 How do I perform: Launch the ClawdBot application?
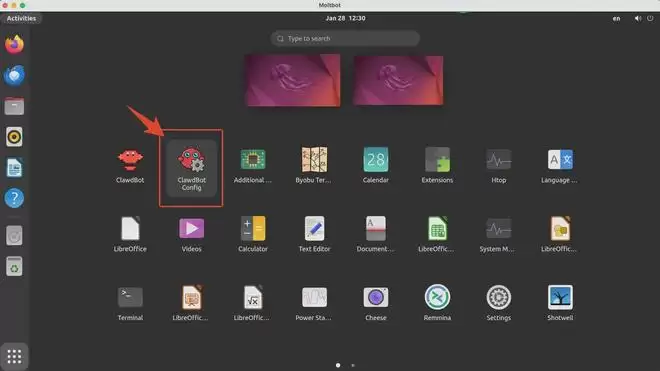click(x=130, y=166)
